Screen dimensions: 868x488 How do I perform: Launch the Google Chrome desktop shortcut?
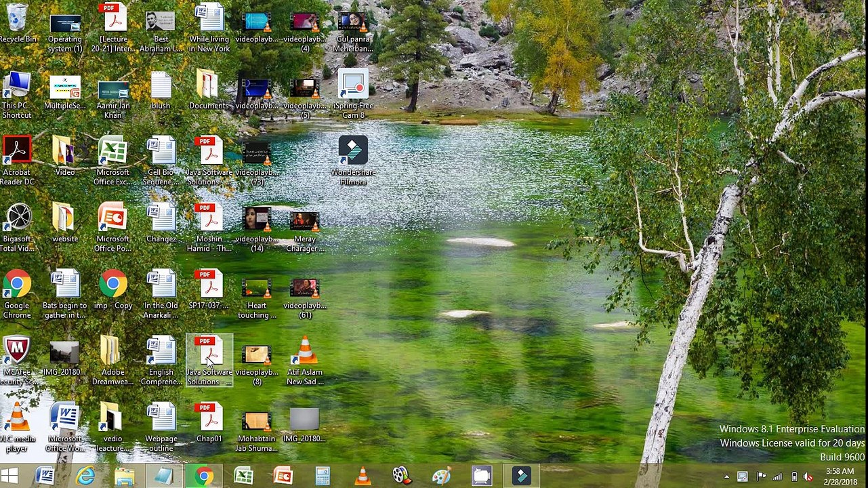17,295
